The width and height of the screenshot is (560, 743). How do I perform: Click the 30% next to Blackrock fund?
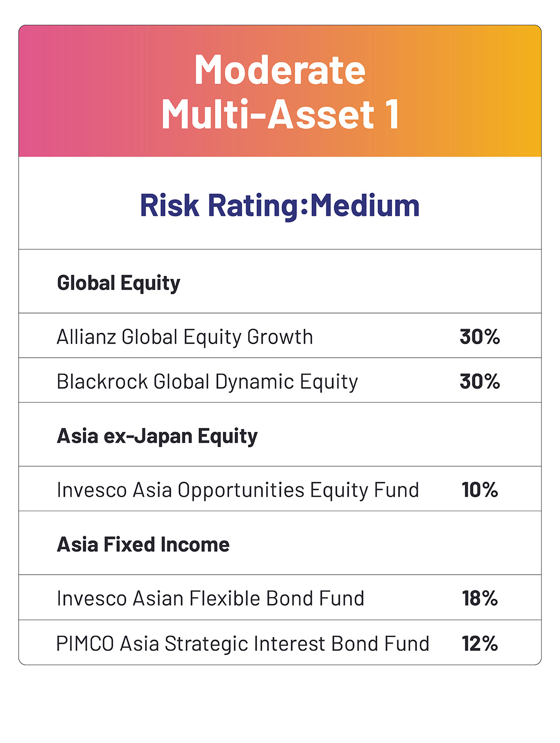pos(480,381)
